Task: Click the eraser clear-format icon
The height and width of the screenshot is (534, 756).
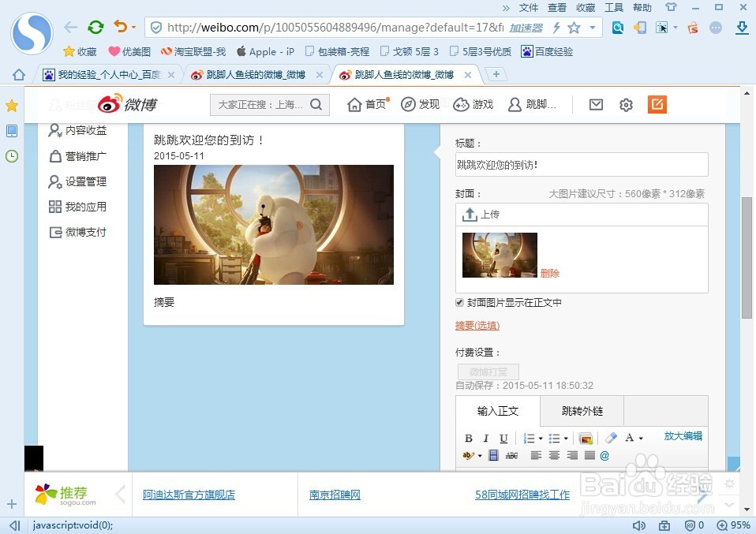Action: point(611,438)
